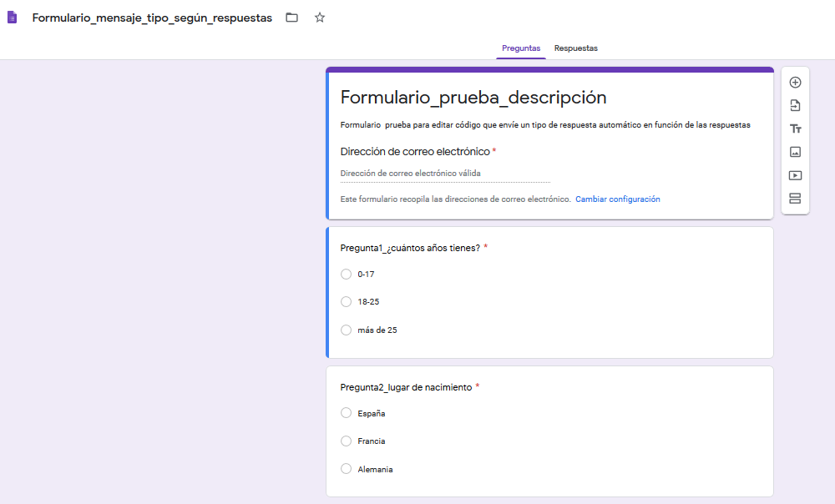Switch to the Respuestas tab

[575, 48]
